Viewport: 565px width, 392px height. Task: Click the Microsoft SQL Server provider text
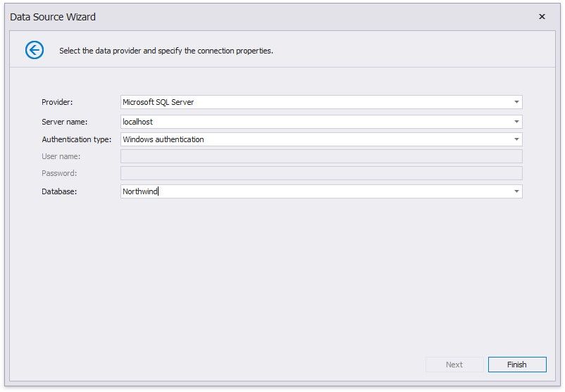159,102
